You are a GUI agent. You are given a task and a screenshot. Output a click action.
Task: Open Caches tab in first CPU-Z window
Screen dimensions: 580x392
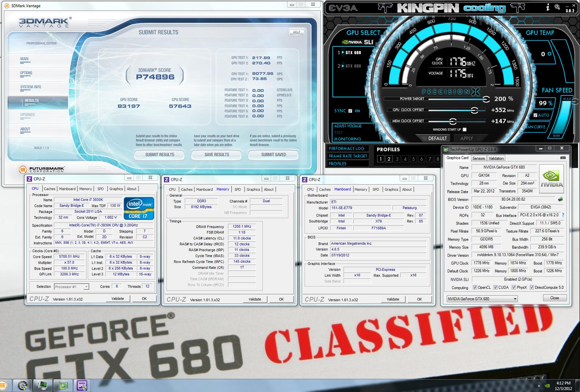coord(50,189)
